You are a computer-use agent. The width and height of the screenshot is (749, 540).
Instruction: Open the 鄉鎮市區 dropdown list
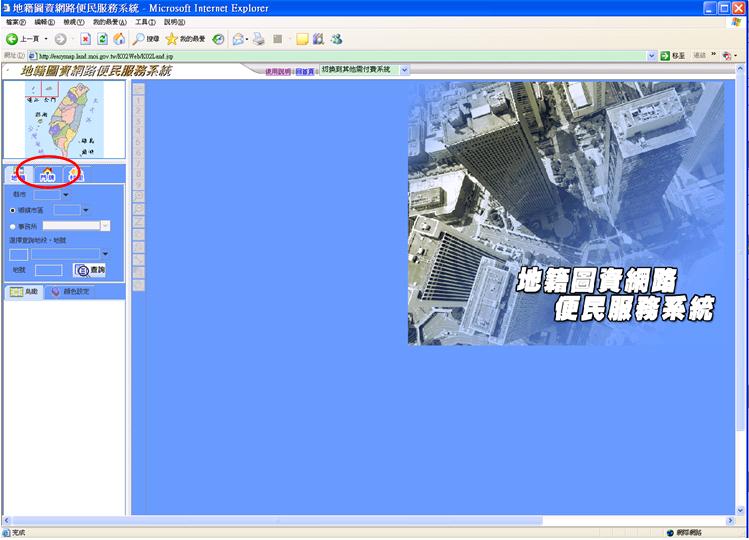[x=86, y=210]
